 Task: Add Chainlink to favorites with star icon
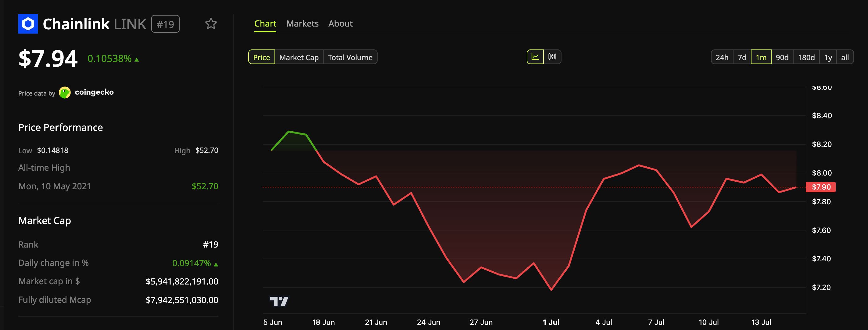(211, 24)
